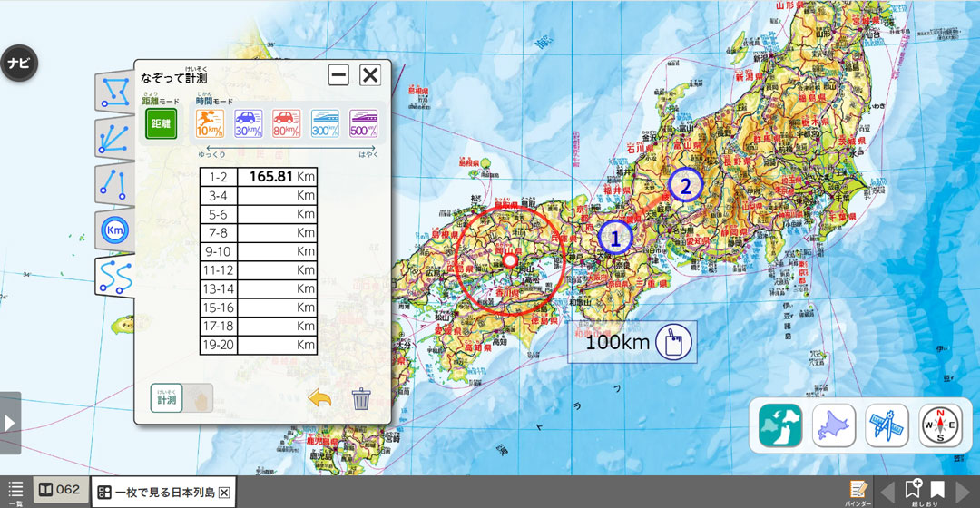
Task: Go to previous page arrow
Action: coord(887,492)
